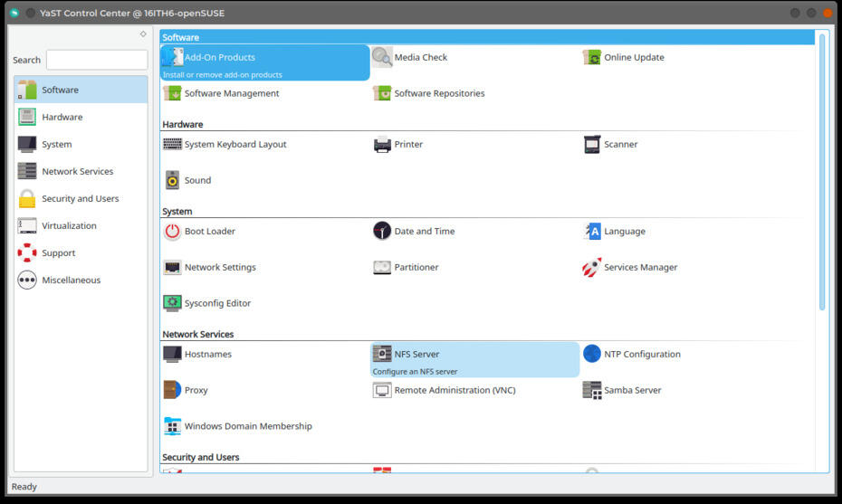842x504 pixels.
Task: Open the Add-On Products icon
Action: click(173, 57)
